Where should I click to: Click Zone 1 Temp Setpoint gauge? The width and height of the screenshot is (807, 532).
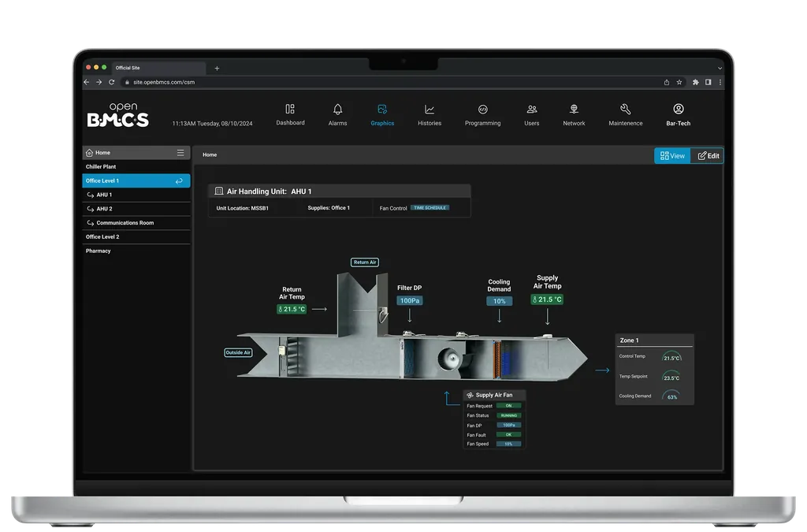coord(671,376)
